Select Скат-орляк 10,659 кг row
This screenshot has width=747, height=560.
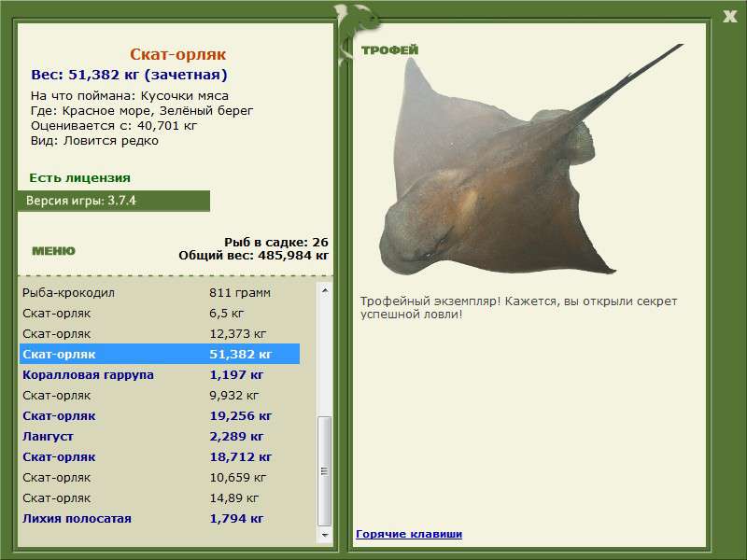[x=160, y=477]
